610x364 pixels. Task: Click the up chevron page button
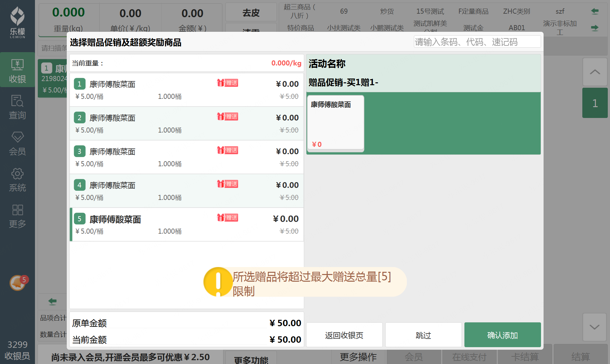coord(595,72)
